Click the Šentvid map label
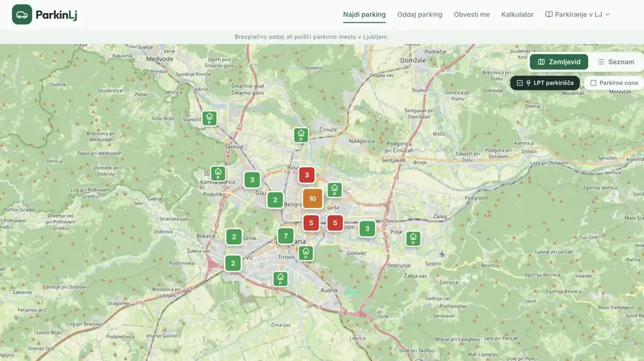This screenshot has height=361, width=644. pyautogui.click(x=234, y=147)
